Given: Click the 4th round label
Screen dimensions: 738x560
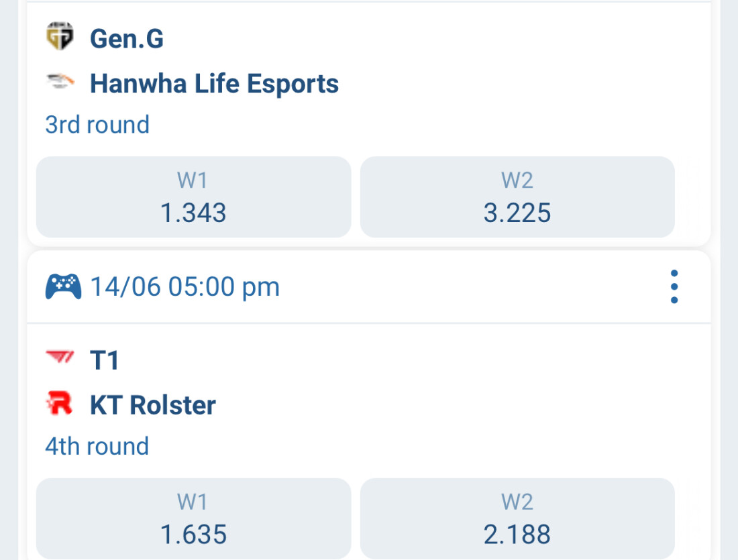Looking at the screenshot, I should [97, 446].
